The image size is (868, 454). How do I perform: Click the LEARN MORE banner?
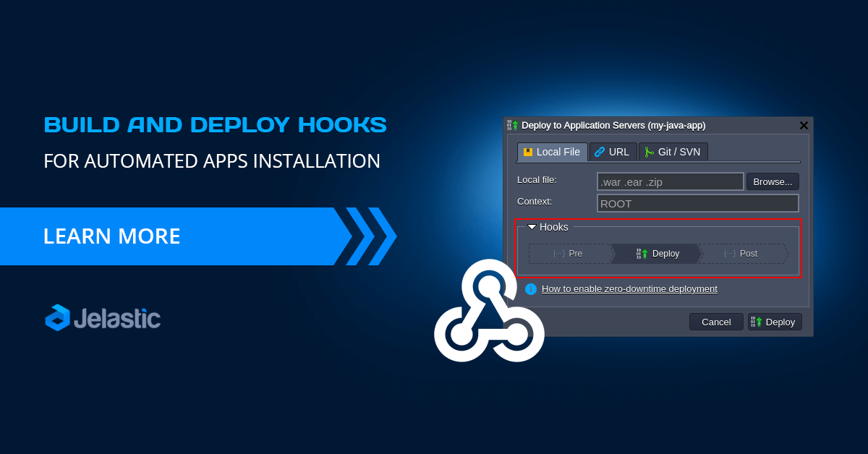(x=112, y=236)
